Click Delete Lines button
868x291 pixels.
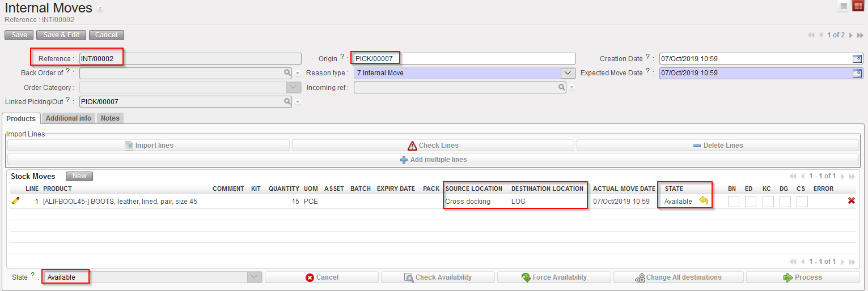point(718,145)
